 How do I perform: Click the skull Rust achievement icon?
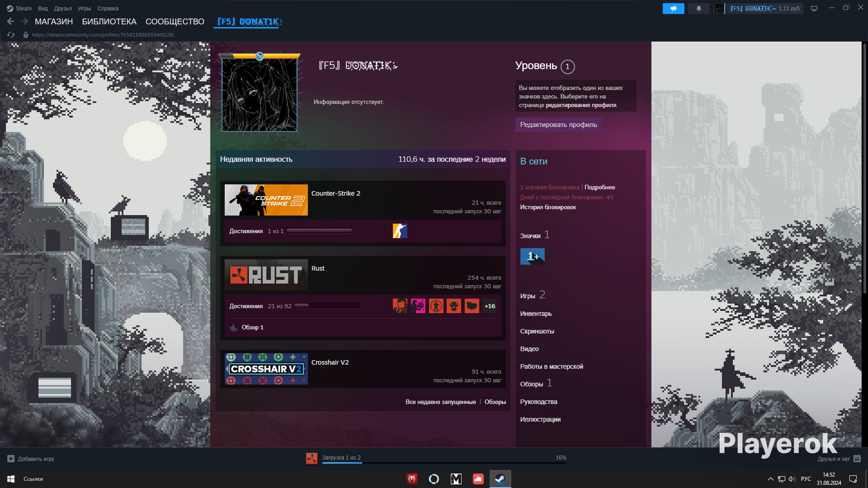454,306
